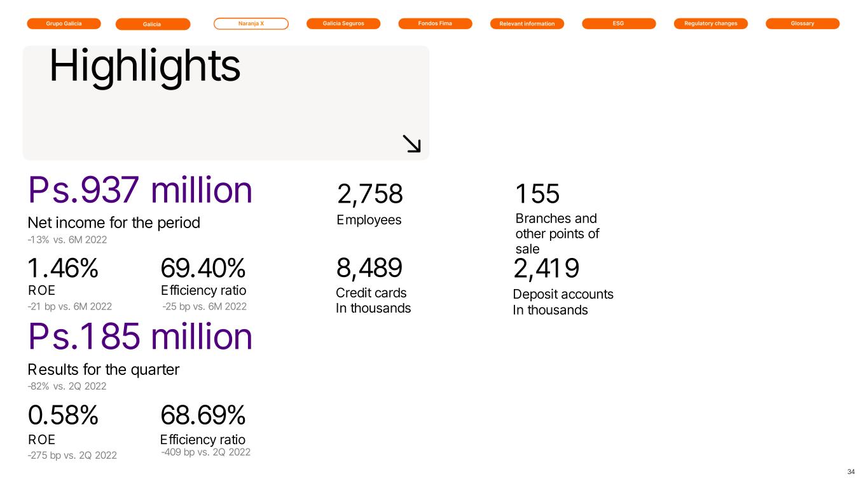
Task: Open the Grupo Galicia tab
Action: point(64,24)
